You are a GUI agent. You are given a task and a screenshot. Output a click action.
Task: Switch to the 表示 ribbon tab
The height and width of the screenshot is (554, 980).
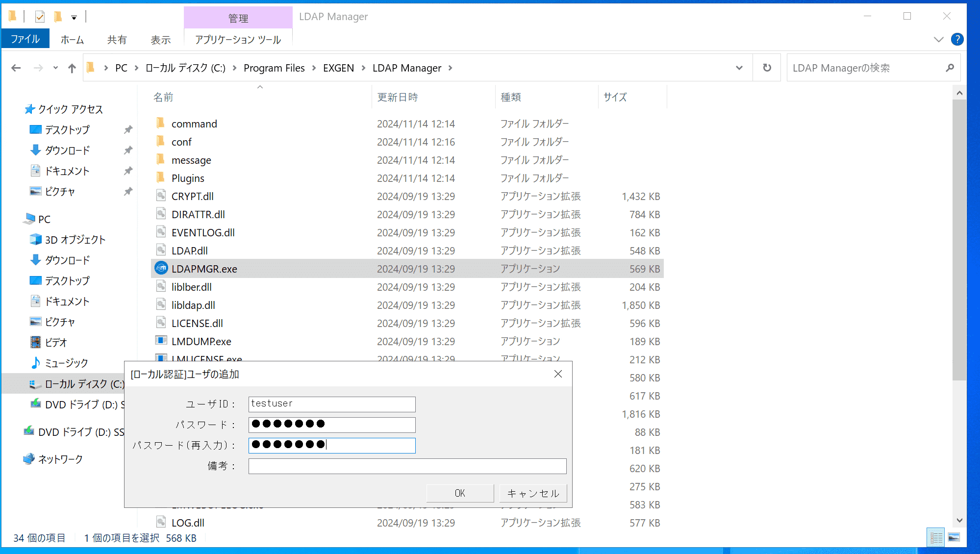click(x=160, y=39)
